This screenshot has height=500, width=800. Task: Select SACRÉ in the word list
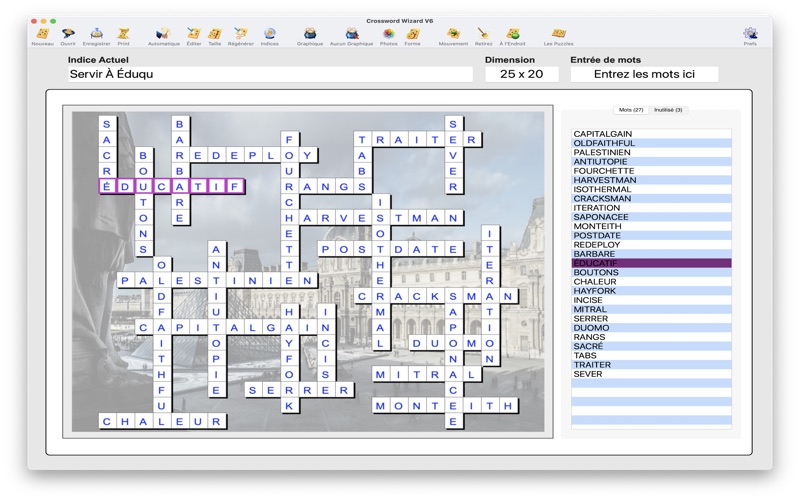click(652, 346)
